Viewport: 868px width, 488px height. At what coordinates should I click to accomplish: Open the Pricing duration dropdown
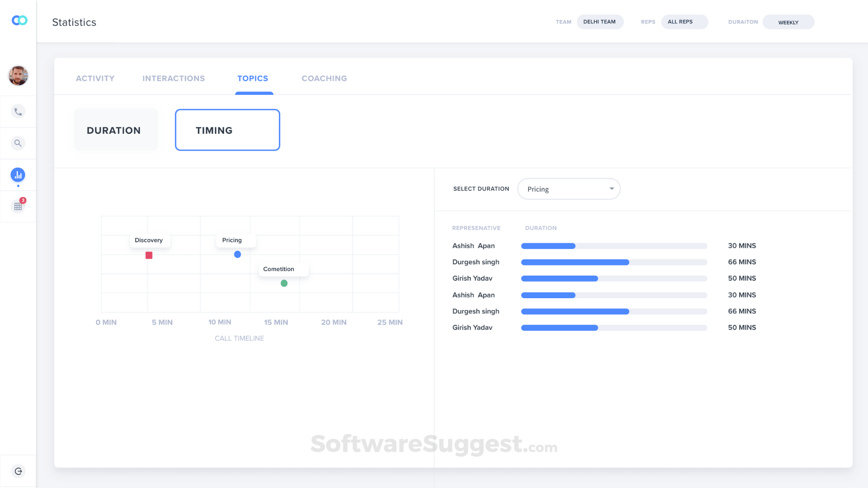pyautogui.click(x=568, y=189)
